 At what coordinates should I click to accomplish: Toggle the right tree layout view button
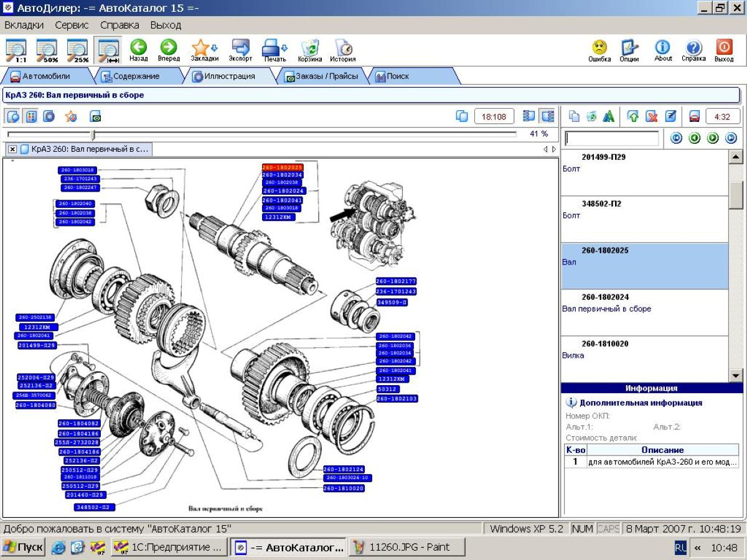tap(547, 116)
